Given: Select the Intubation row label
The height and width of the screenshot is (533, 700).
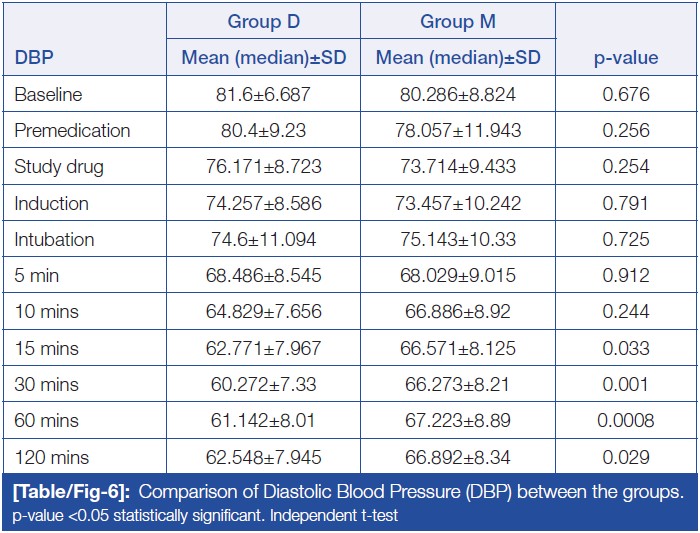Looking at the screenshot, I should pos(54,240).
